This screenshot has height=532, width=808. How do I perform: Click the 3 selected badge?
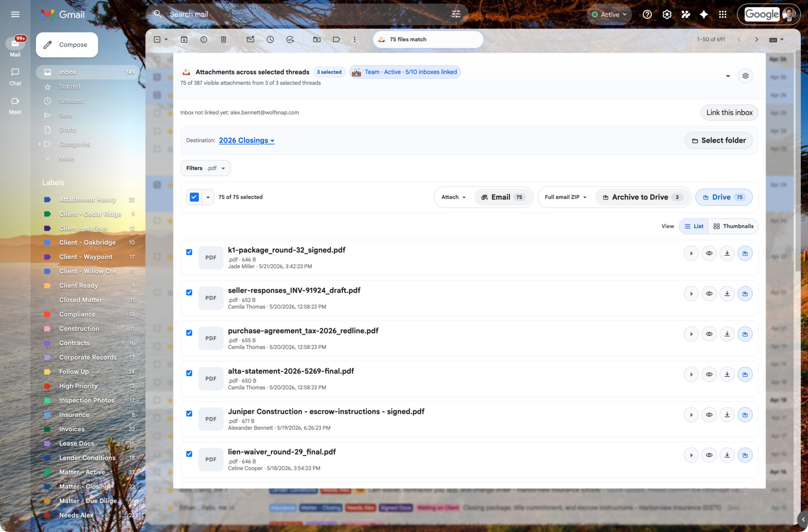[x=329, y=72]
